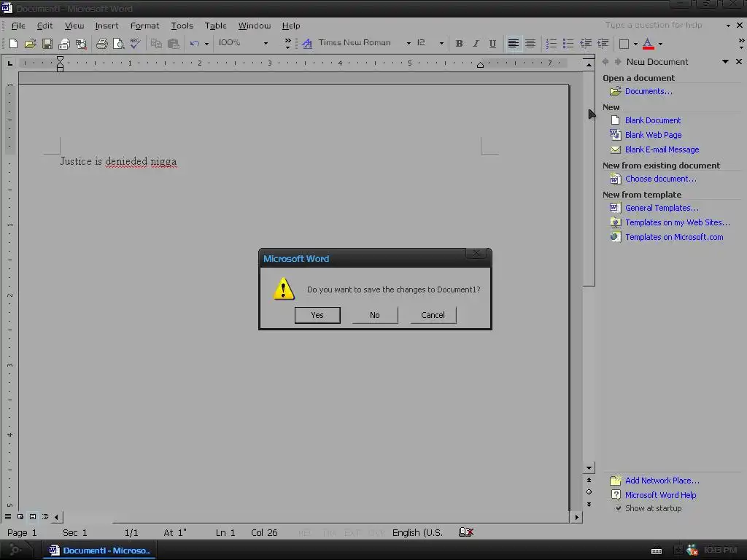Open the Zoom 100% dropdown
Screen dimensions: 747x560
click(266, 43)
